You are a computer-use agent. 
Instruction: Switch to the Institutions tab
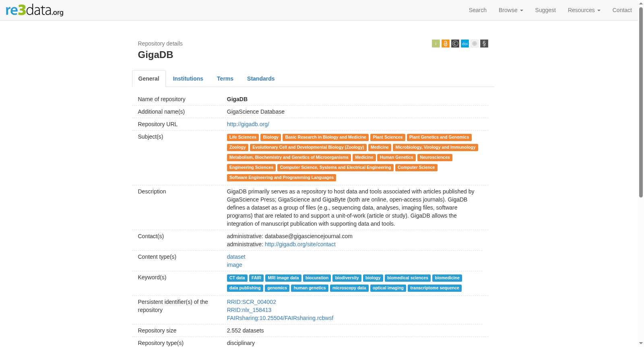[188, 79]
